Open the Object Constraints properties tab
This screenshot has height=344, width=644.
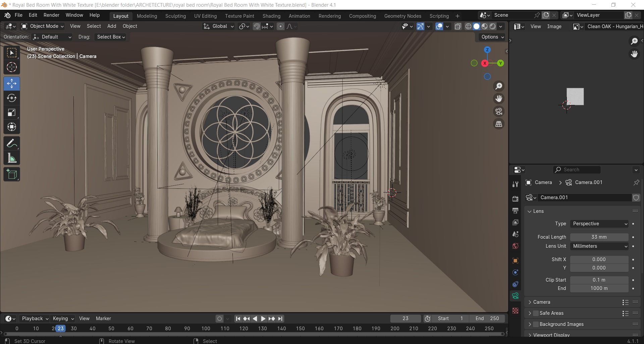pos(516,284)
